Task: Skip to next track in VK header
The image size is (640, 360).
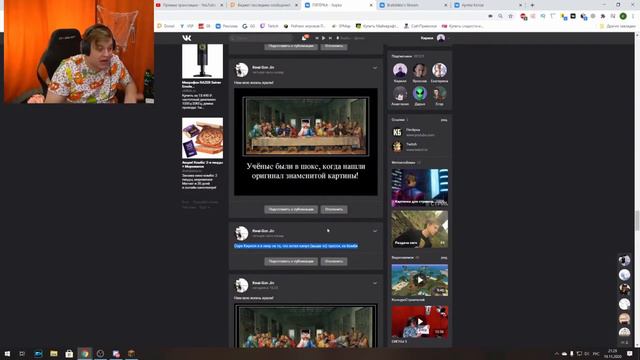Action: click(330, 38)
